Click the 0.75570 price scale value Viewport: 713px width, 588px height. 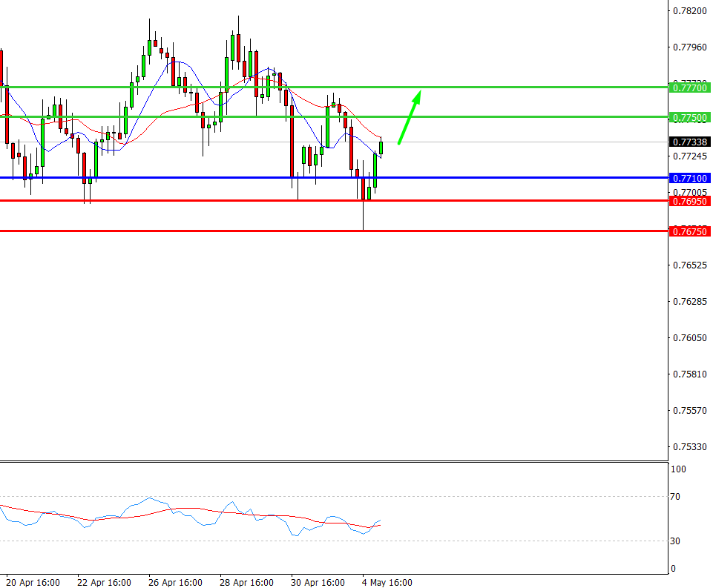[x=690, y=410]
